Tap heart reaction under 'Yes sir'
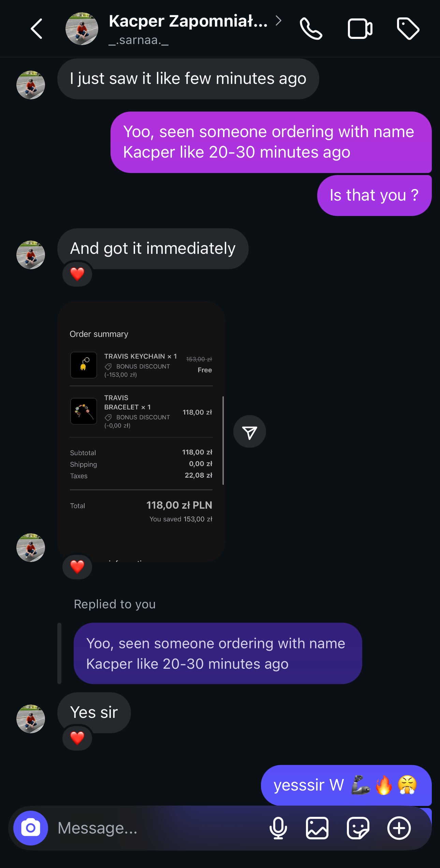Screen dimensions: 440x868 click(x=77, y=738)
